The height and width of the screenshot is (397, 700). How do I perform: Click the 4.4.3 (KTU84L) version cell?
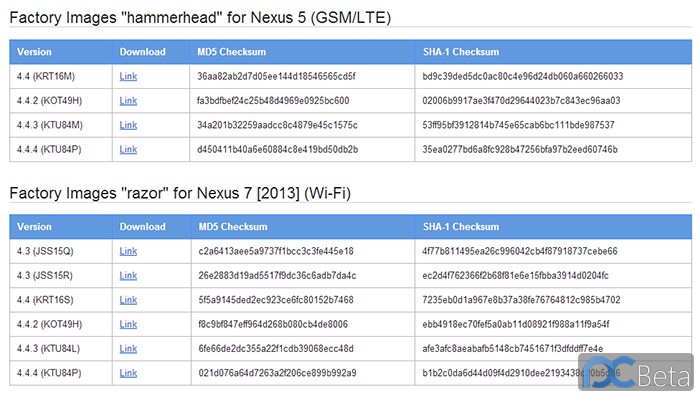[48, 349]
